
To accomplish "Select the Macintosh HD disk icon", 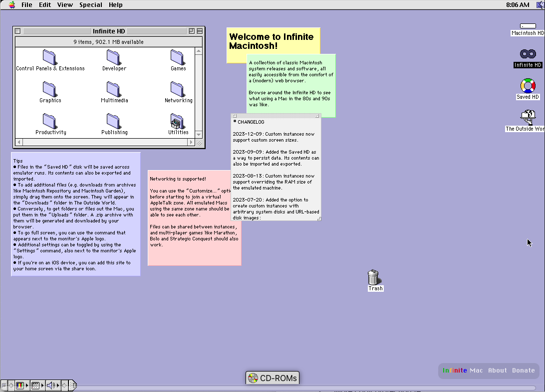I will (528, 26).
